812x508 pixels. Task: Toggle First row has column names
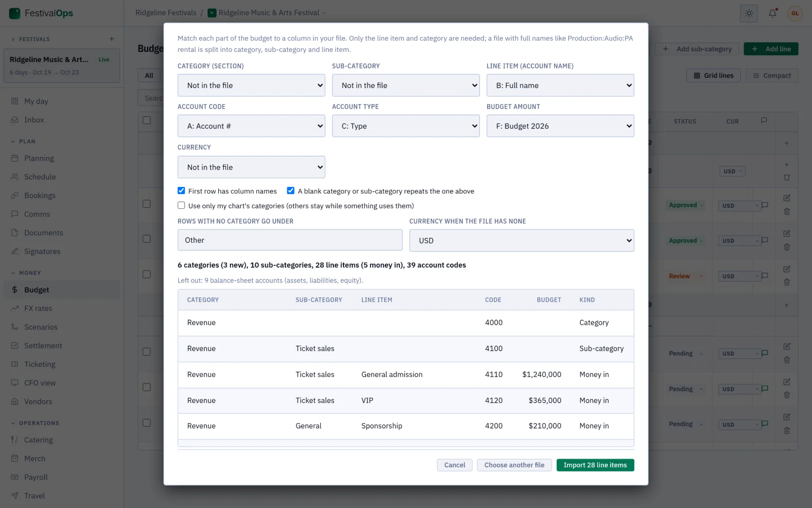[x=181, y=190]
